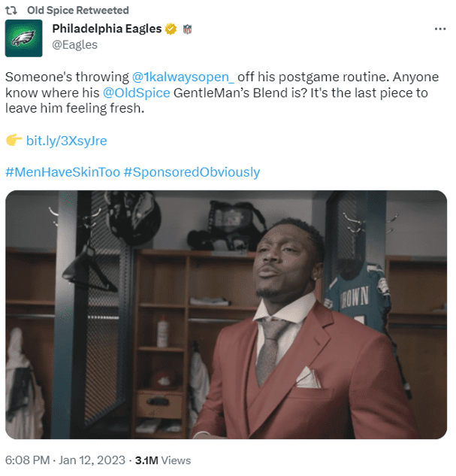
Task: Open the @Eagles handle
Action: click(x=74, y=44)
